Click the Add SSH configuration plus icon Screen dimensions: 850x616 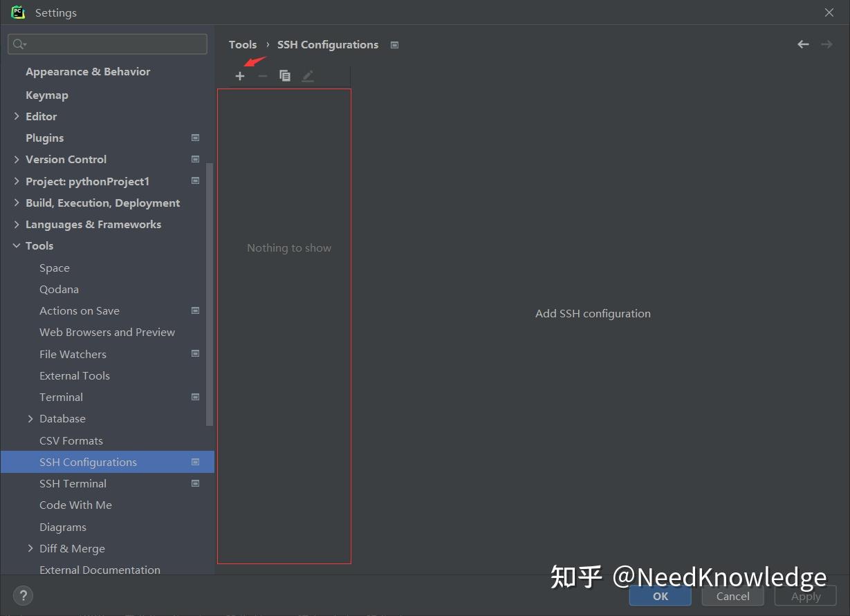click(x=240, y=75)
